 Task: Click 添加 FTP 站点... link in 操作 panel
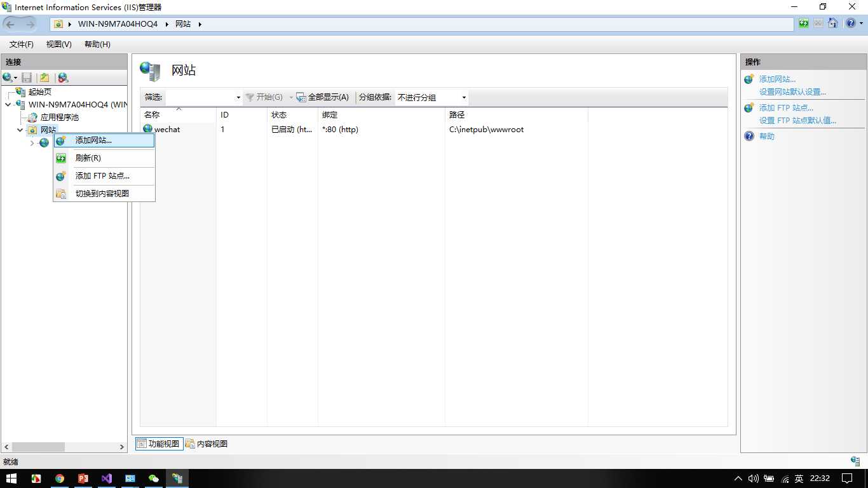point(786,108)
